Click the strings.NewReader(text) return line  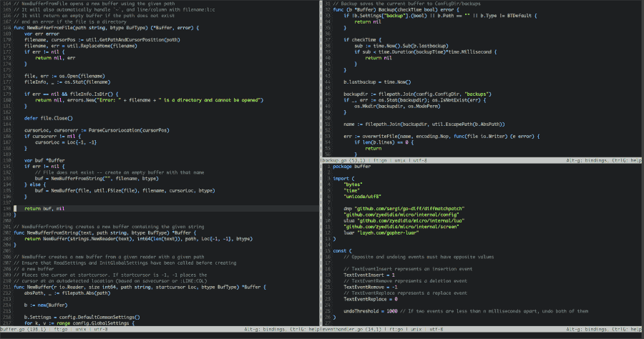[138, 239]
